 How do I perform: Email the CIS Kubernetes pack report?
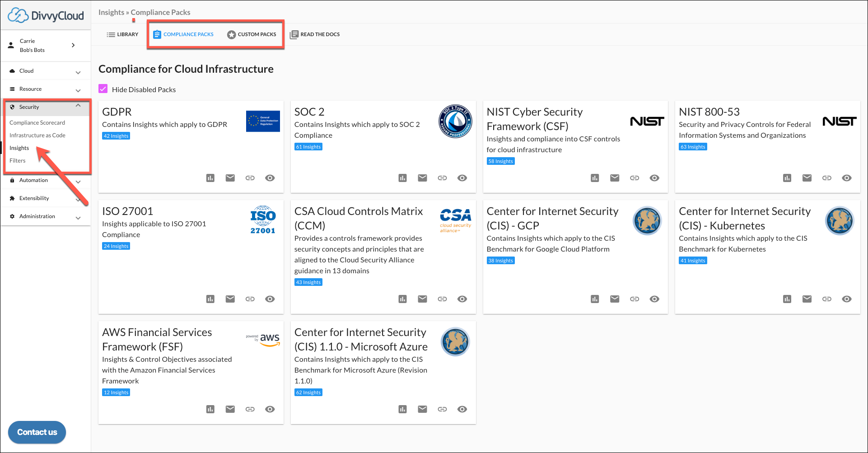click(x=807, y=299)
